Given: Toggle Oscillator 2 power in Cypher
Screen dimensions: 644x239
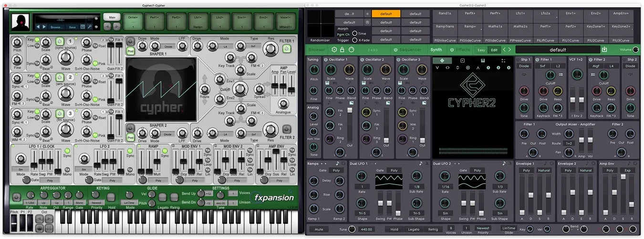Looking at the screenshot, I should (x=60, y=76).
